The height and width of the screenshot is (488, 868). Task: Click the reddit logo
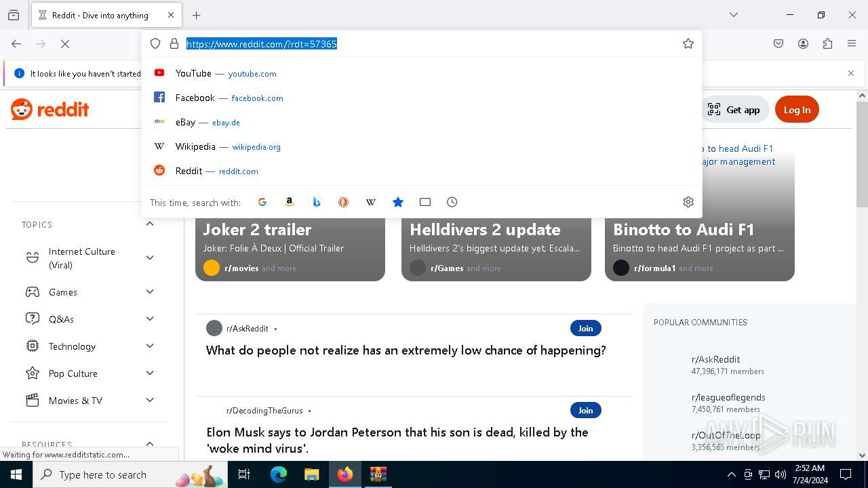point(50,109)
